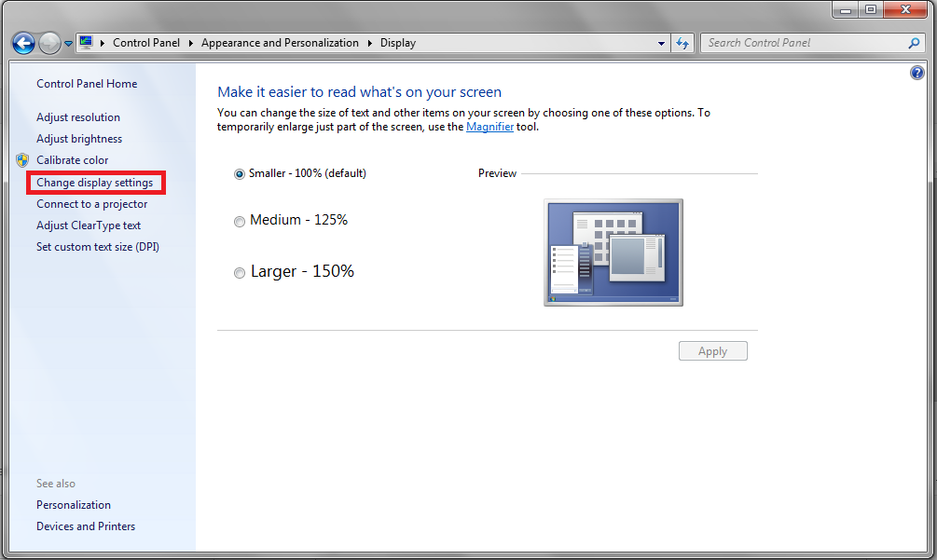Click the Back navigation arrow button
The width and height of the screenshot is (937, 560).
click(23, 43)
